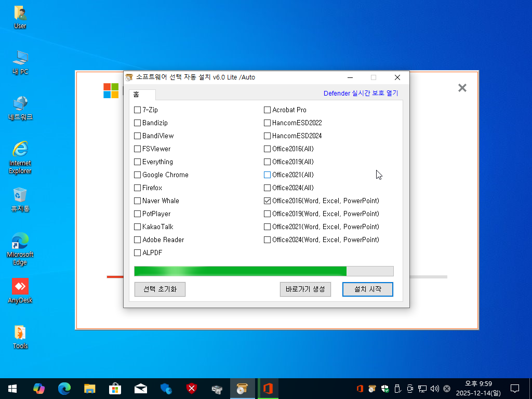Click the green installation progress bar
532x399 pixels.
[x=264, y=271]
